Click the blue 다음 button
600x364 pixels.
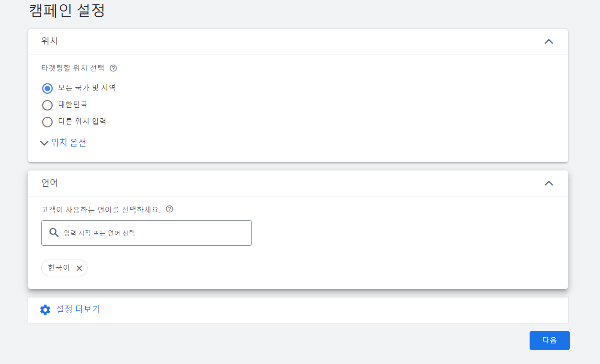pos(549,341)
